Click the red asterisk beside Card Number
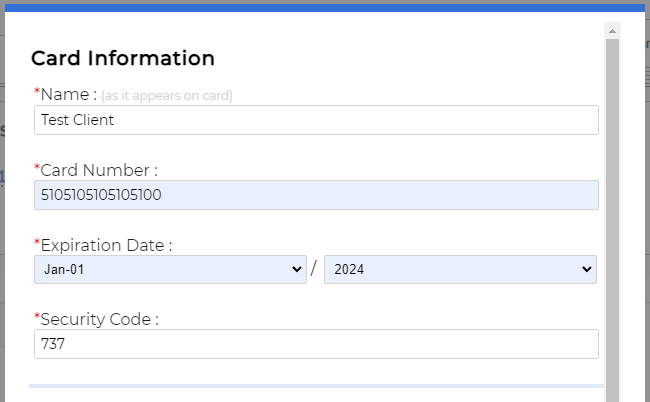 tap(37, 168)
